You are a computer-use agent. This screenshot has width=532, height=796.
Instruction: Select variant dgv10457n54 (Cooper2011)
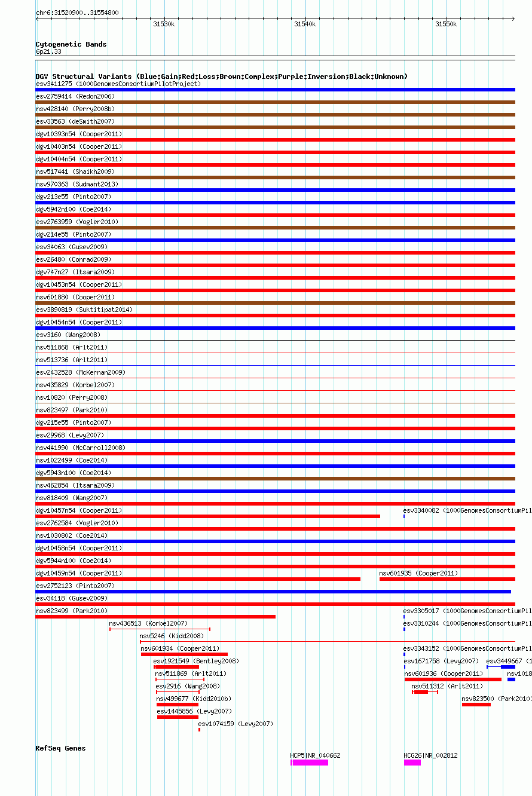coord(79,510)
